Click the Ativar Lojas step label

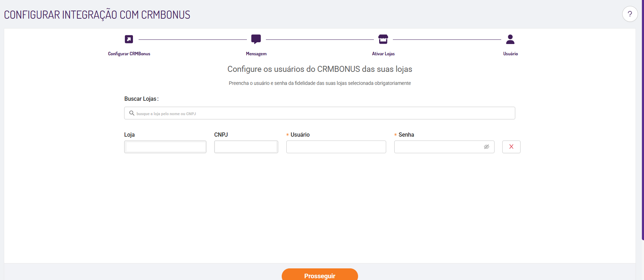pos(383,54)
